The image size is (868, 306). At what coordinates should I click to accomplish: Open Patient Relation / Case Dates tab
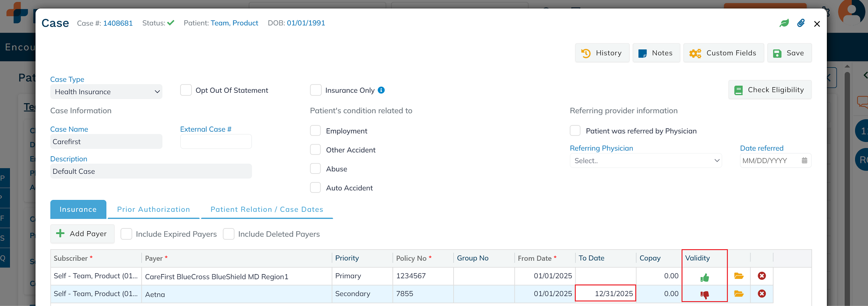(267, 209)
